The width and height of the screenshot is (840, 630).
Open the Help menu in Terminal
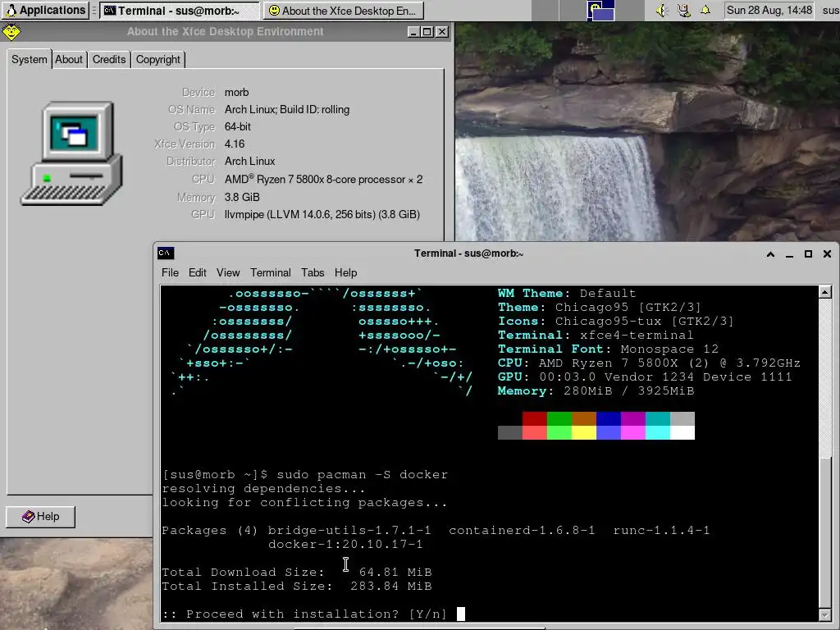point(345,272)
